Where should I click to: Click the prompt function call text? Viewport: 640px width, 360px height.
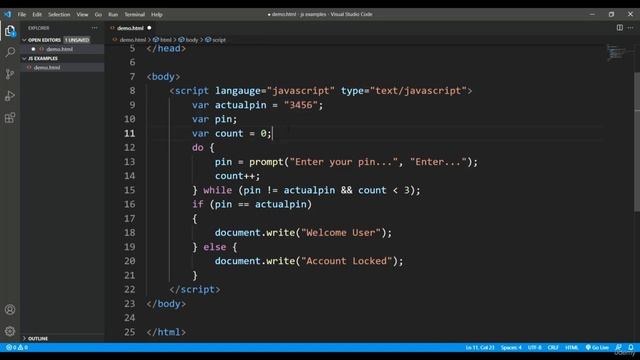[266, 162]
